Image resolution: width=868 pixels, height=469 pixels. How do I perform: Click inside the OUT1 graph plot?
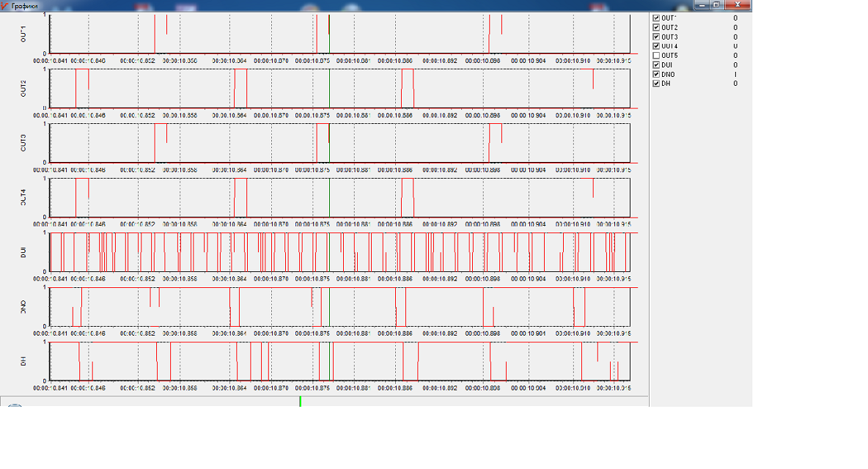coord(340,34)
